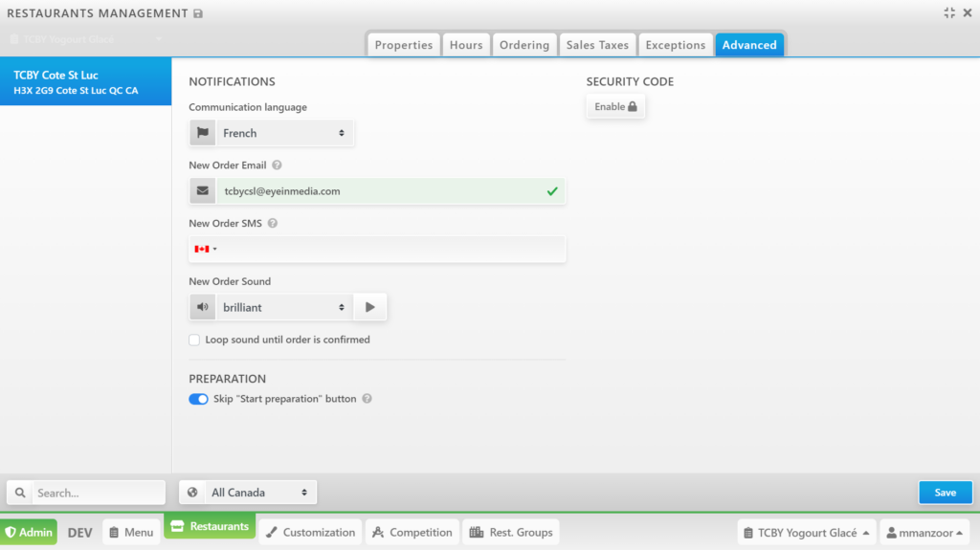Open the Communication language dropdown
980x550 pixels.
point(282,133)
